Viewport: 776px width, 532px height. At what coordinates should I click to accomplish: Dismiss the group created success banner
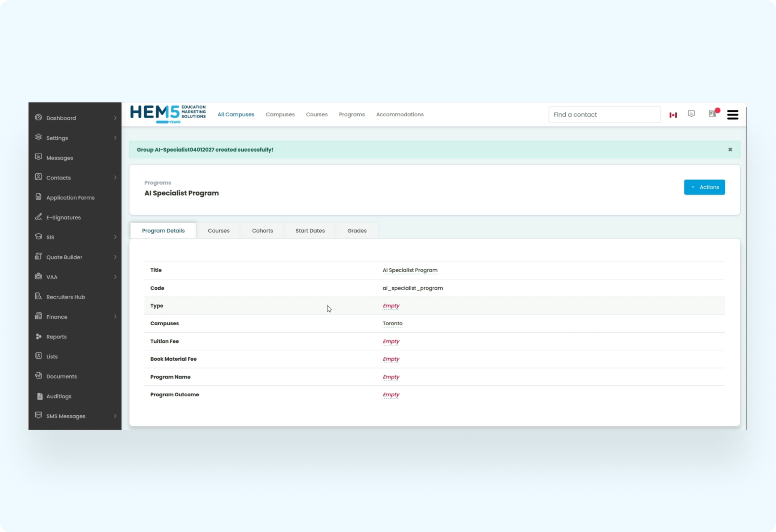(730, 150)
